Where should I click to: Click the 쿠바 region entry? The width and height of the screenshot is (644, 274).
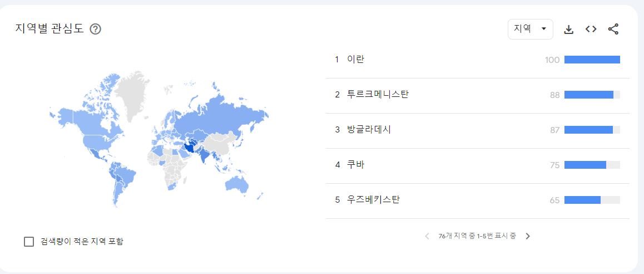pos(355,165)
